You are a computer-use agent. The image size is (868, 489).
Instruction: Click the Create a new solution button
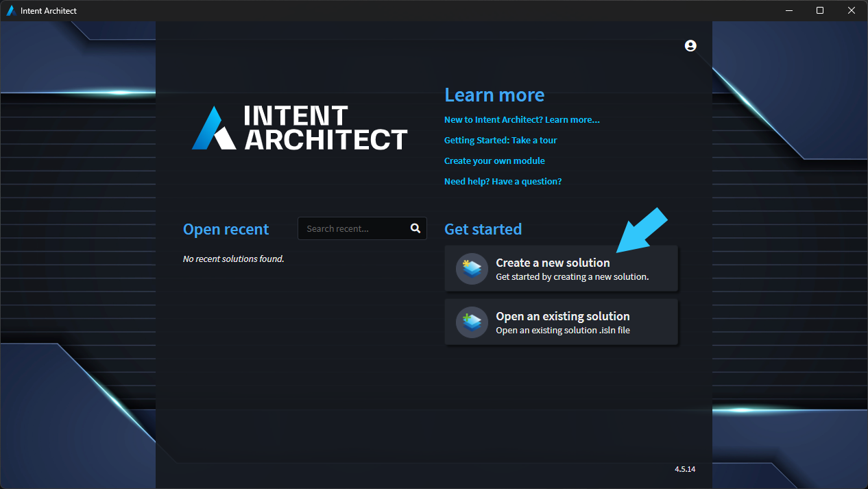coord(561,269)
